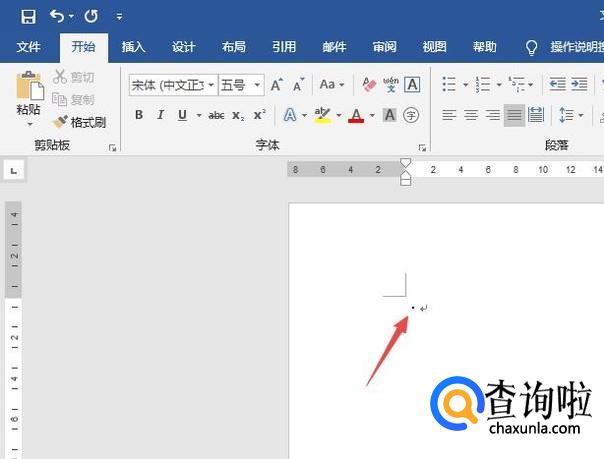
Task: Align text right
Action: [492, 115]
